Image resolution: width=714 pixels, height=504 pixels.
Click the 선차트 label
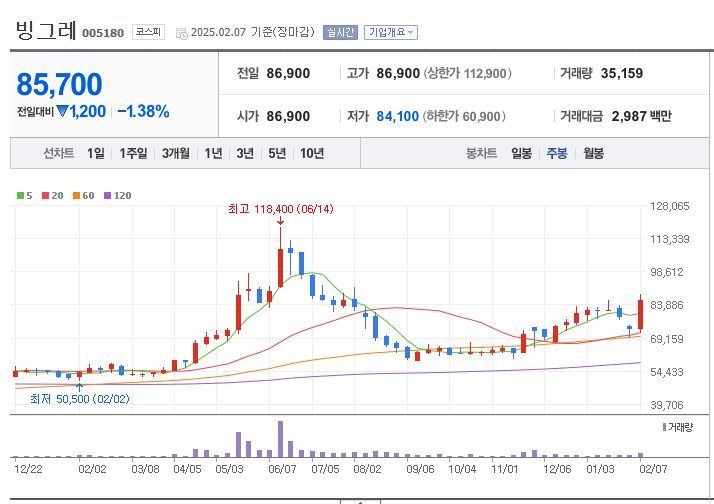point(58,153)
